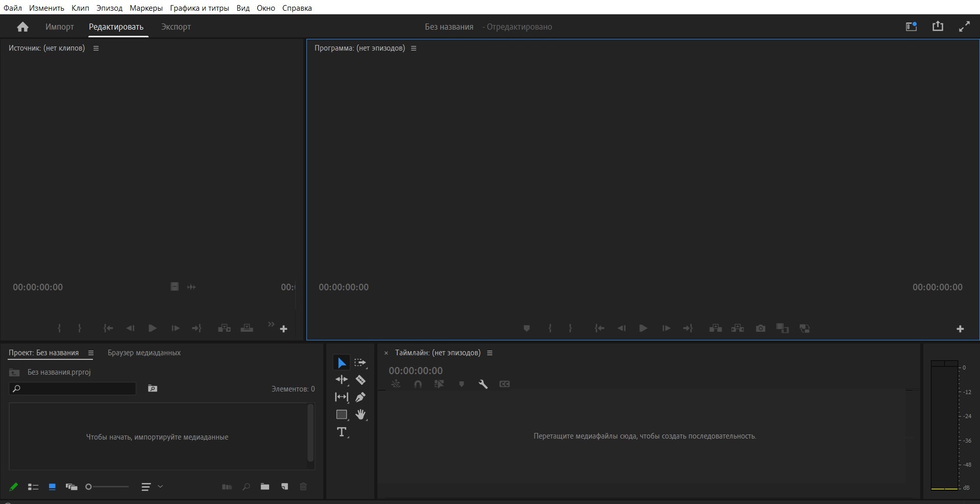Play in the Source monitor
This screenshot has width=980, height=504.
(x=152, y=328)
